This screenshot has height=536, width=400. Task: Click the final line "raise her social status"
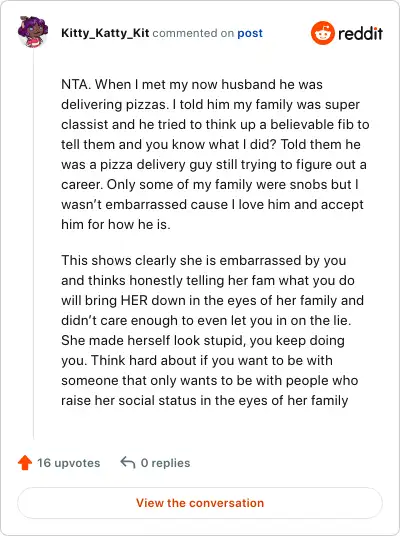pyautogui.click(x=204, y=401)
